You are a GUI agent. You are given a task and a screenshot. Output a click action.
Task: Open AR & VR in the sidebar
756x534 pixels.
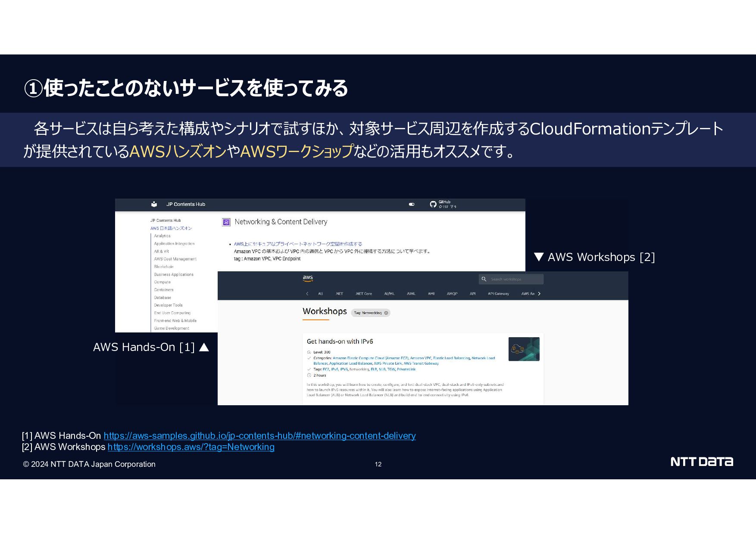point(161,251)
